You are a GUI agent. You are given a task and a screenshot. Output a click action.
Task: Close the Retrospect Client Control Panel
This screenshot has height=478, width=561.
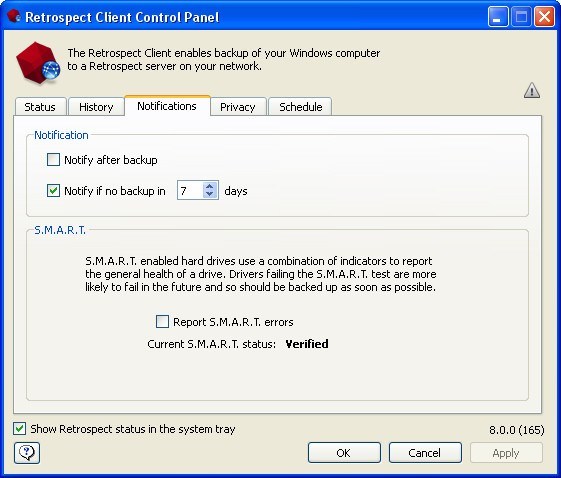(x=544, y=16)
